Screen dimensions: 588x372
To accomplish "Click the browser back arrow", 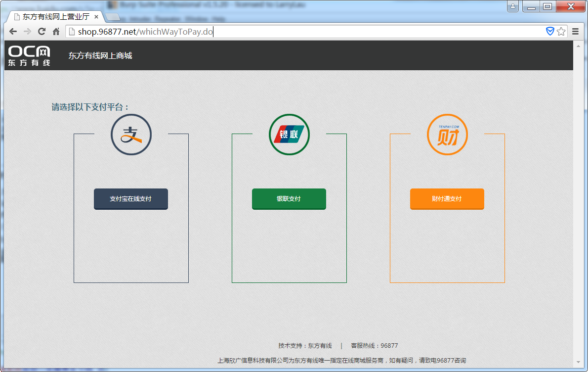I will (x=13, y=32).
